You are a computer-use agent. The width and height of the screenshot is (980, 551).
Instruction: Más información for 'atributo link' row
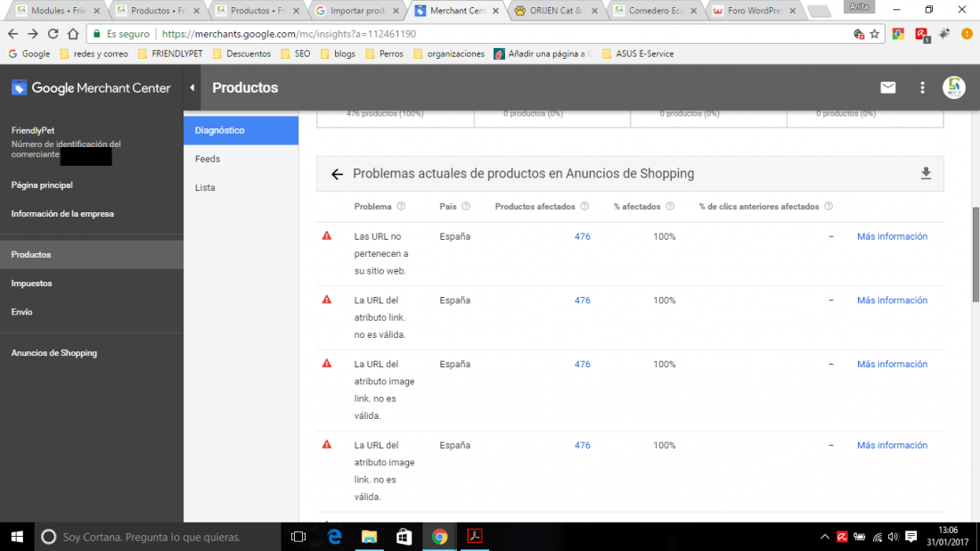[892, 300]
